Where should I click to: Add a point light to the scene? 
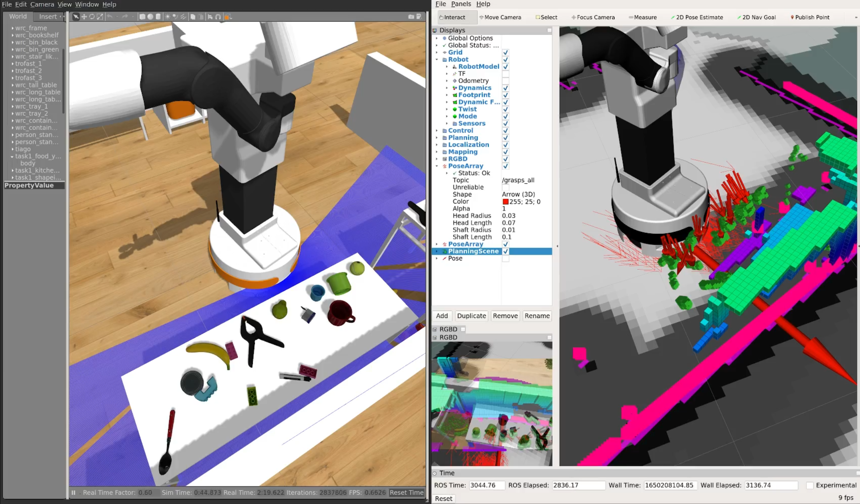point(168,17)
